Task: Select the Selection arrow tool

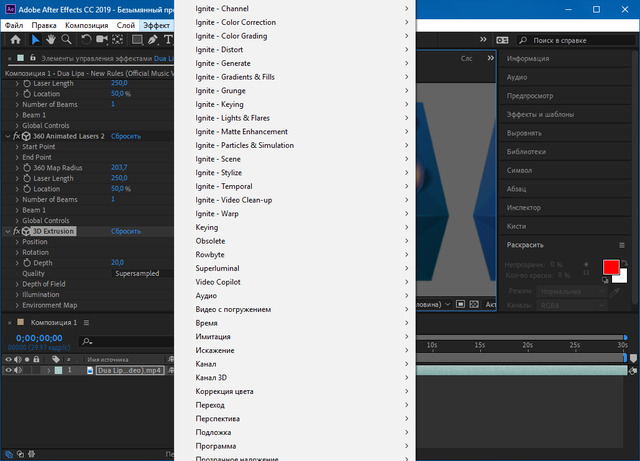Action: [x=36, y=40]
